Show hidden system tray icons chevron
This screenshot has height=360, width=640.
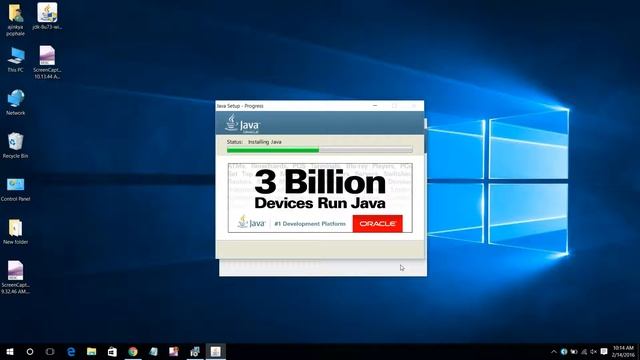tap(553, 351)
